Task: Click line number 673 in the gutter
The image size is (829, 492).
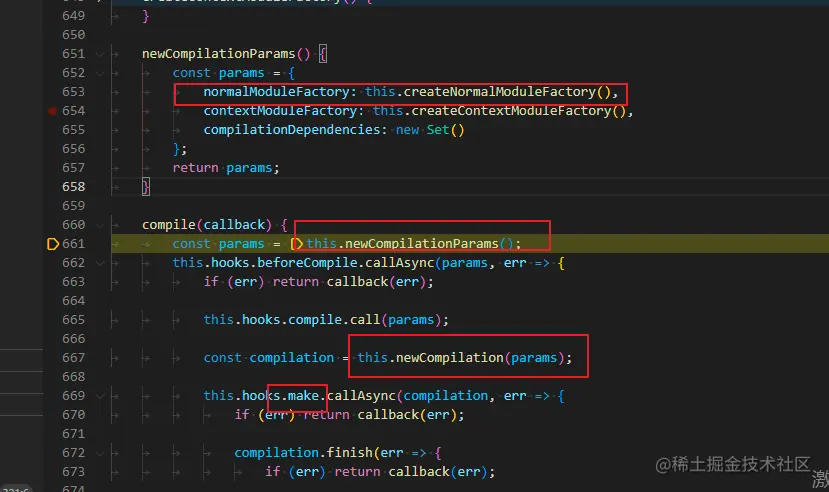Action: pyautogui.click(x=73, y=472)
